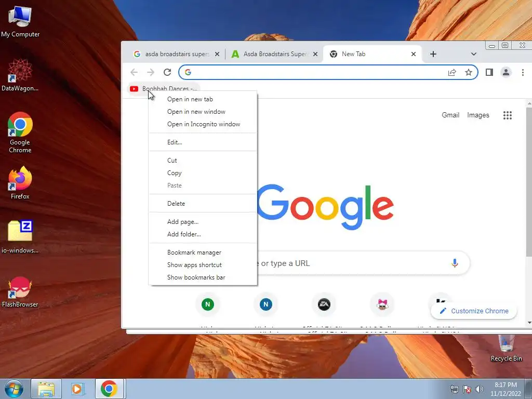Select Google Chrome desktop shortcut
532x399 pixels.
pyautogui.click(x=20, y=132)
